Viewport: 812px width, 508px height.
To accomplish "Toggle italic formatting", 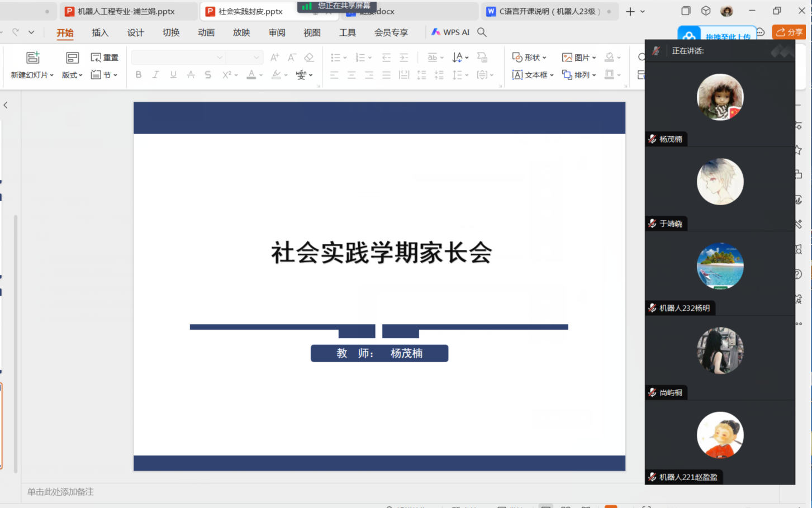I will click(156, 75).
